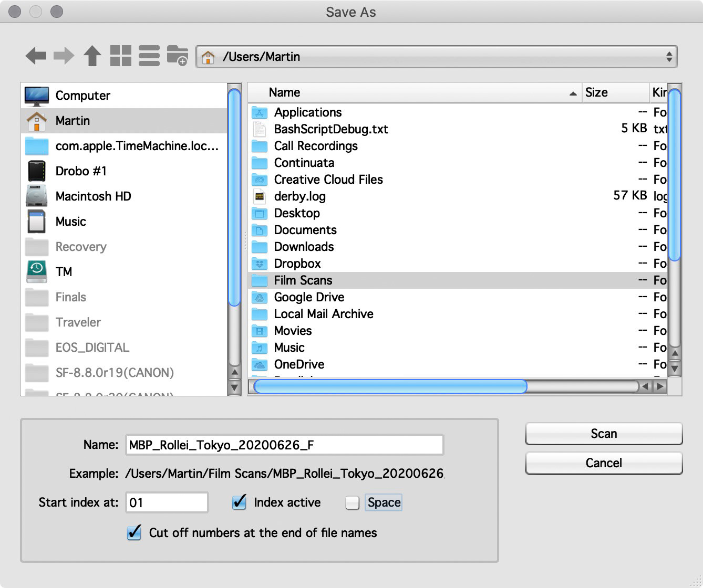The image size is (703, 588).
Task: Select TM Time Machine drive in sidebar
Action: (x=64, y=272)
